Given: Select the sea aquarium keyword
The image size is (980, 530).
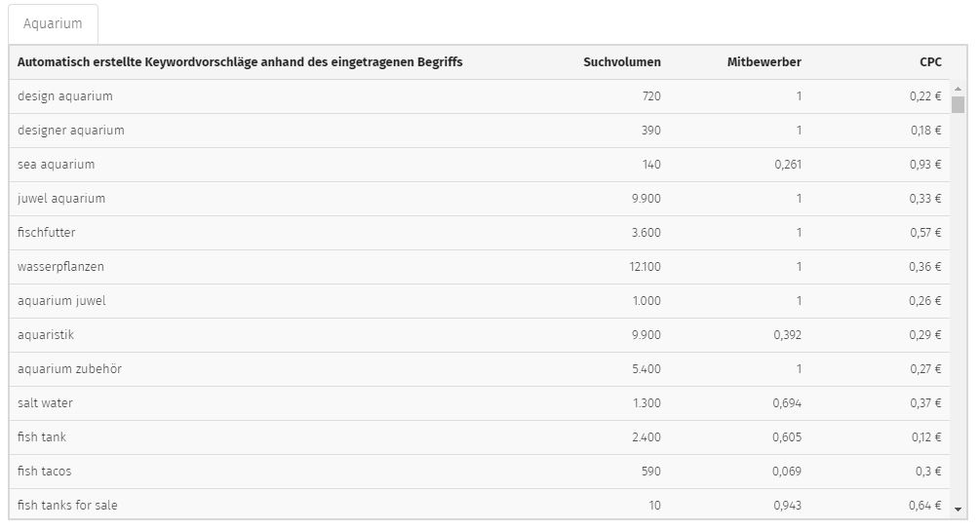Looking at the screenshot, I should pos(57,165).
